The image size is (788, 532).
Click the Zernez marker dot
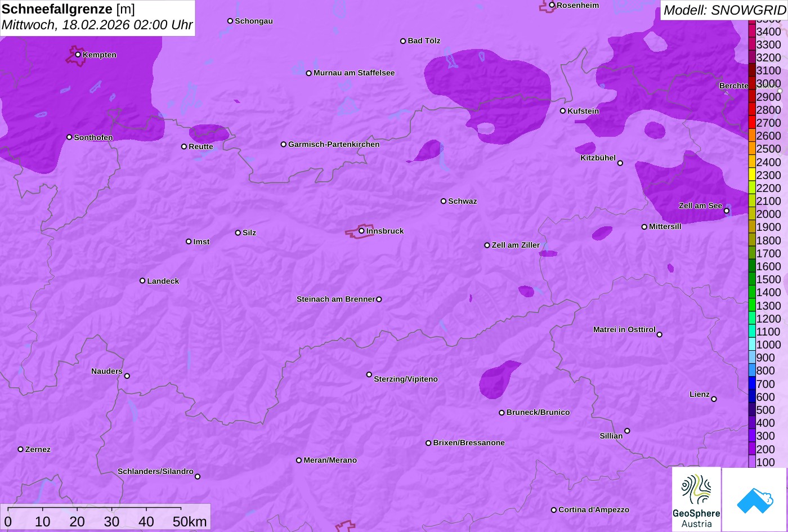[21, 449]
